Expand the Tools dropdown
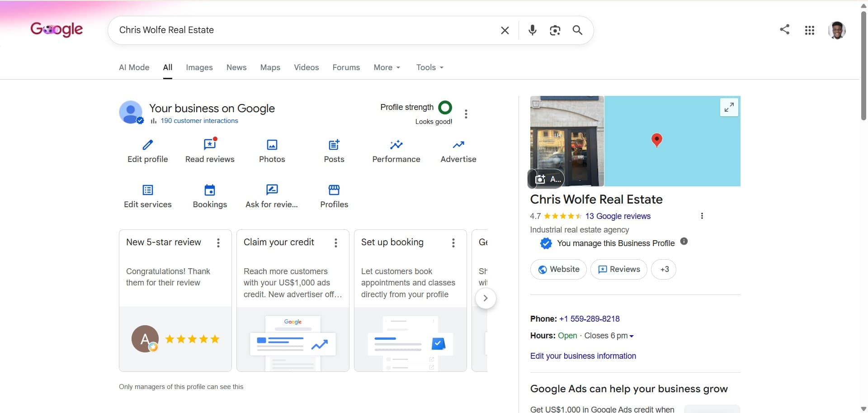 click(430, 67)
